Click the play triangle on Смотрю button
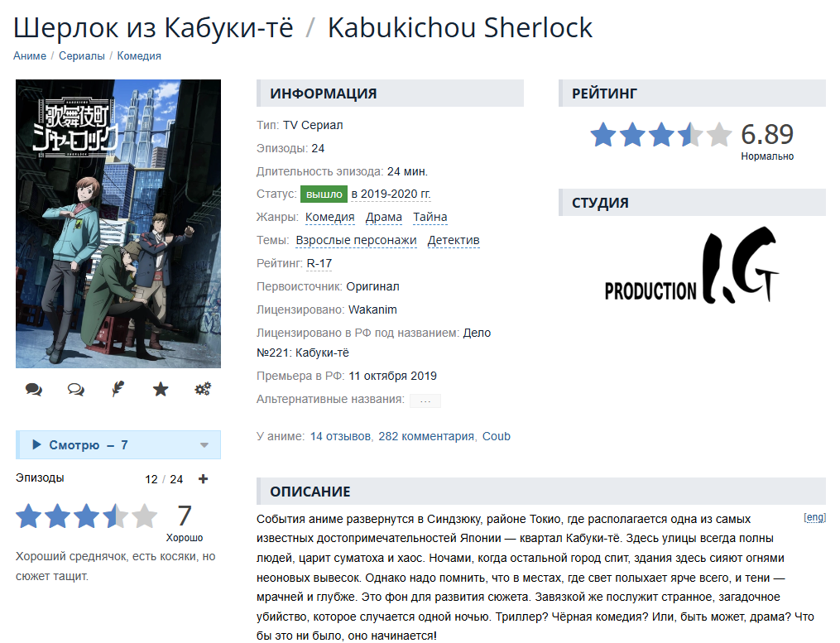 click(36, 444)
